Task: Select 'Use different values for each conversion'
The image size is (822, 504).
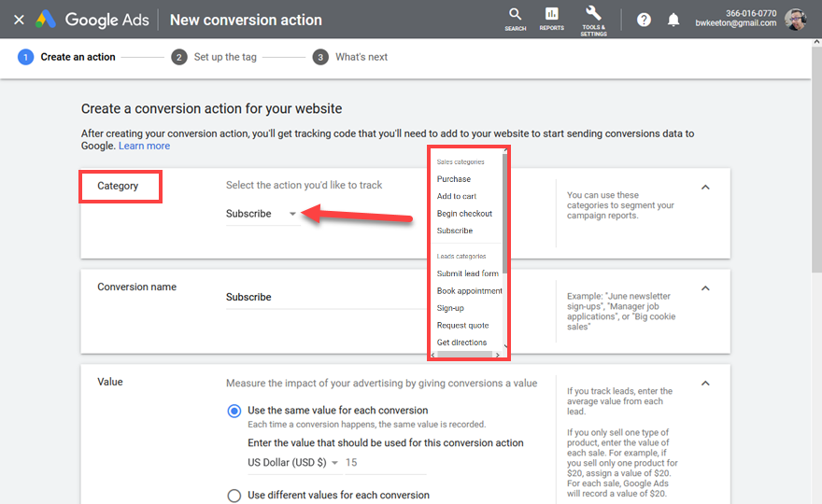Action: [234, 496]
